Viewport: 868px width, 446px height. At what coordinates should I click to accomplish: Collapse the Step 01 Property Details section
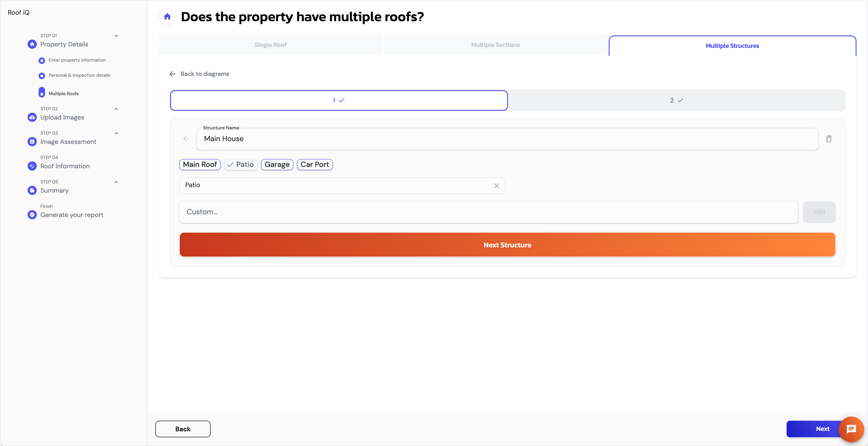click(116, 36)
